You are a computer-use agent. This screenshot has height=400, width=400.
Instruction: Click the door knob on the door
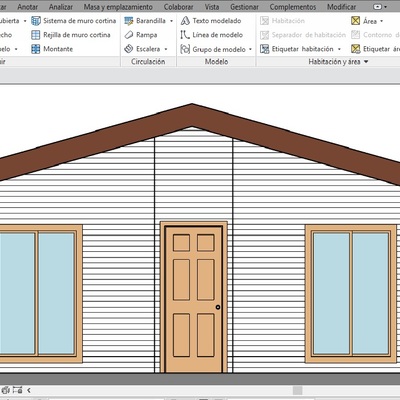[218, 307]
